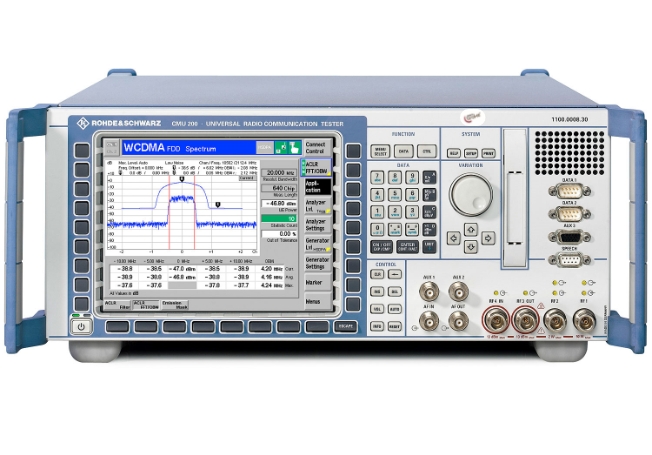Screen dimensions: 652x455
Task: Tap the up arrow cursor key
Action: [471, 230]
